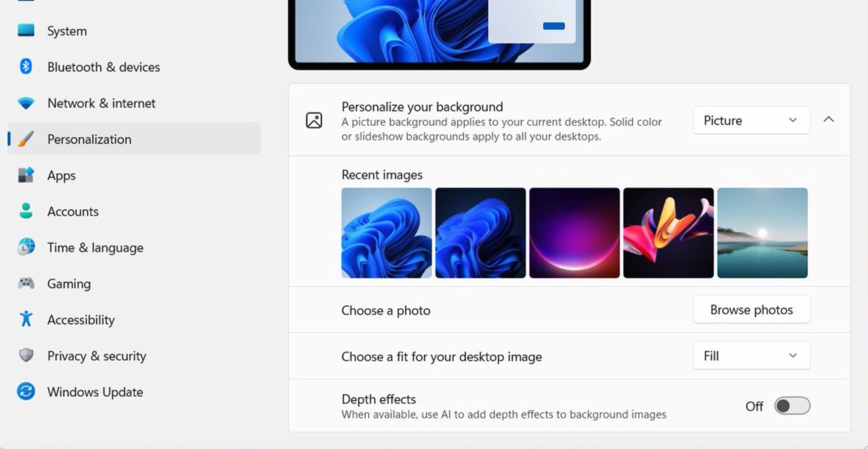Open Accessibility settings
Viewport: 868px width, 449px height.
coord(134,319)
